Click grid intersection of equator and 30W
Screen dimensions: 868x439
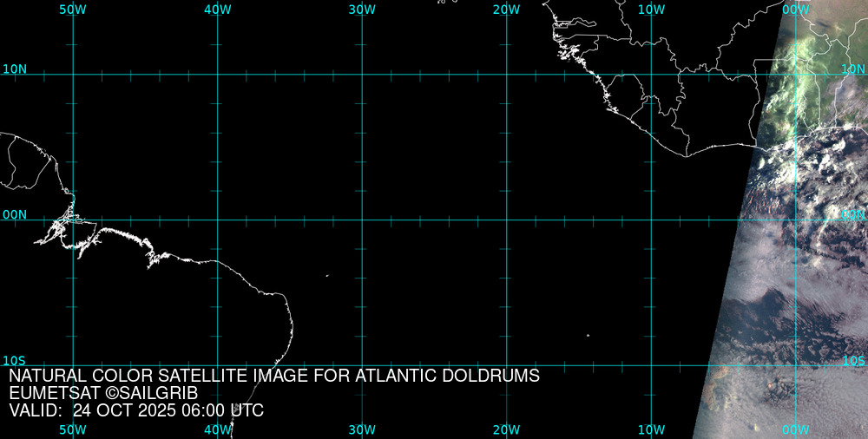click(x=362, y=219)
